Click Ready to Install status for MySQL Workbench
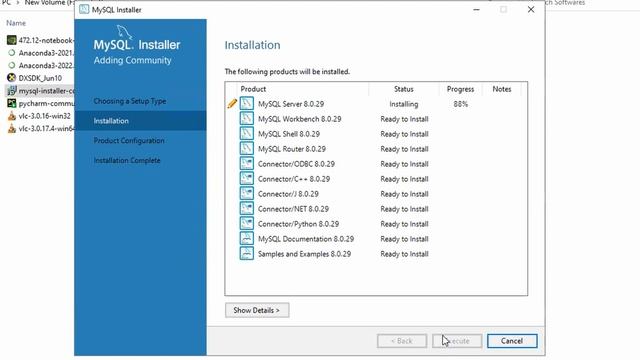The image size is (640, 360). 404,119
